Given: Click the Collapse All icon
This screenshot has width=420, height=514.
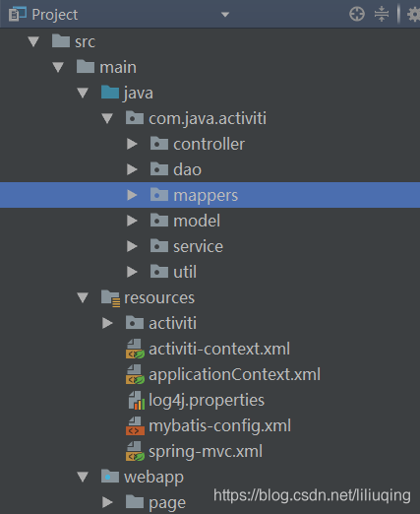Looking at the screenshot, I should [382, 14].
